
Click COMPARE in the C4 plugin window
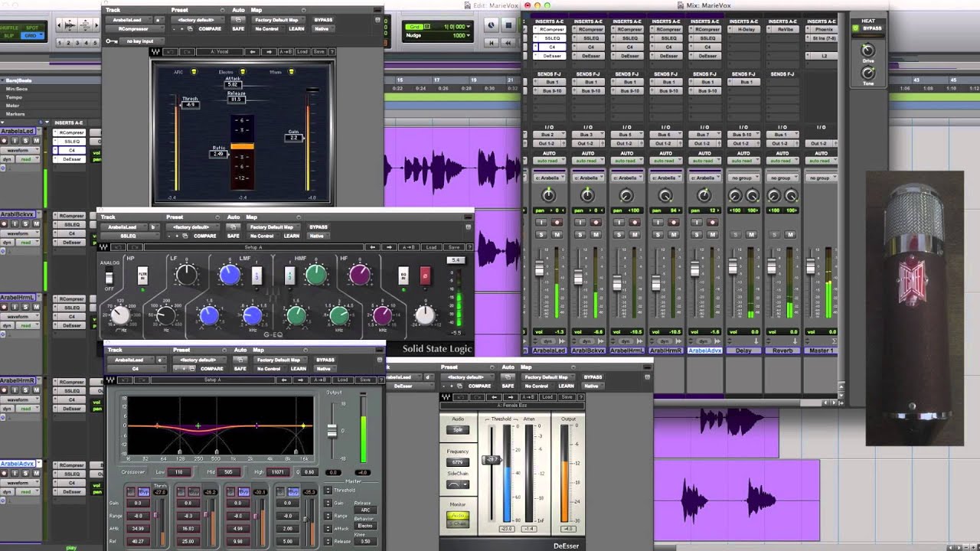tap(210, 369)
